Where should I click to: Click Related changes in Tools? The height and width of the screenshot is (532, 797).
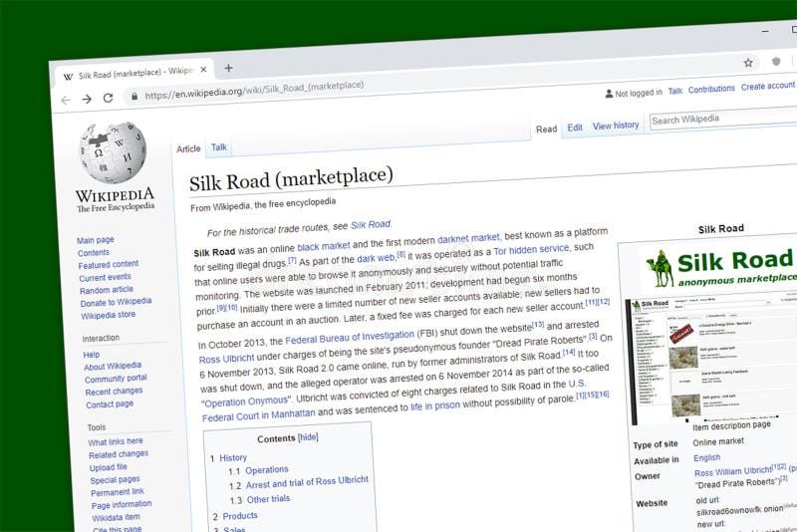(119, 454)
